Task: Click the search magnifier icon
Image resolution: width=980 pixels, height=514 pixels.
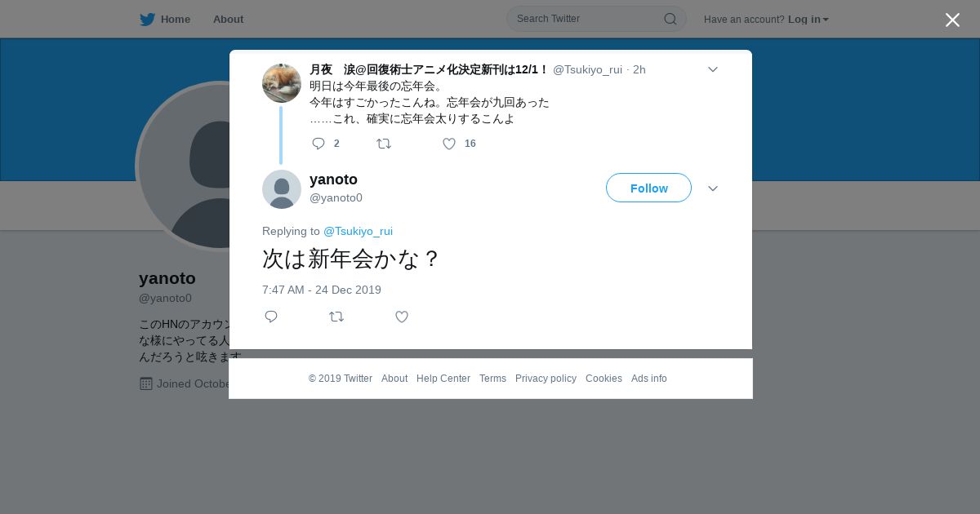Action: point(670,19)
